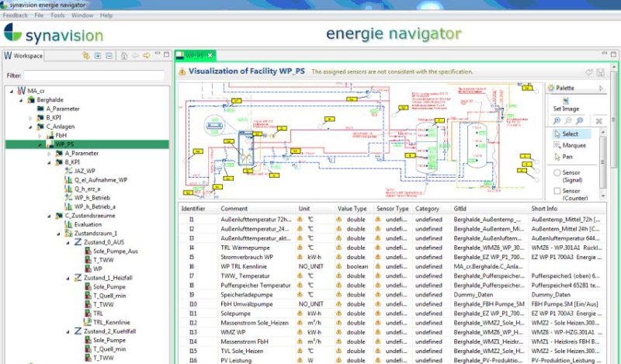Sort by the Short Info column header

544,208
